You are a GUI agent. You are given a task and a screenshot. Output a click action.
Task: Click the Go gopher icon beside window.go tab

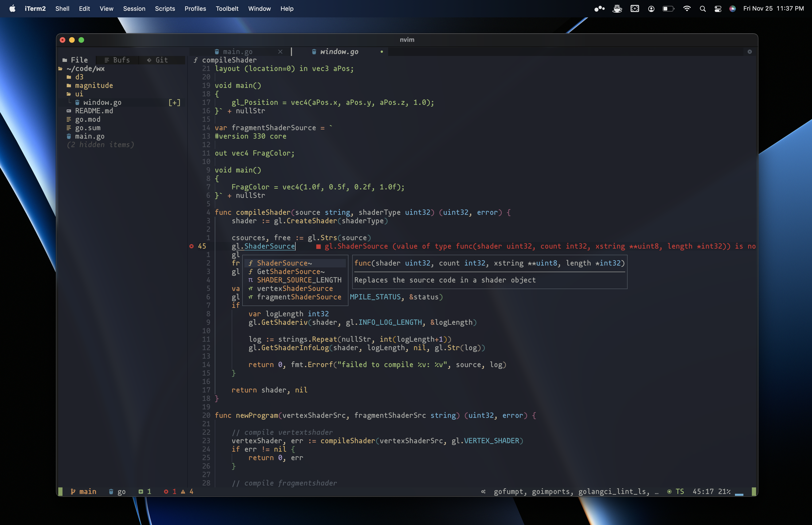point(314,52)
